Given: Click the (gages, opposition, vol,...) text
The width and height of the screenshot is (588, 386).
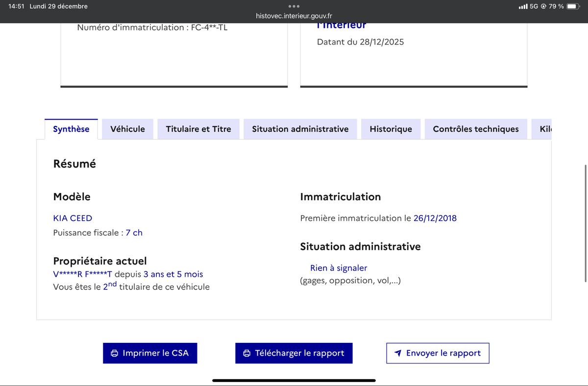Looking at the screenshot, I should pos(350,281).
